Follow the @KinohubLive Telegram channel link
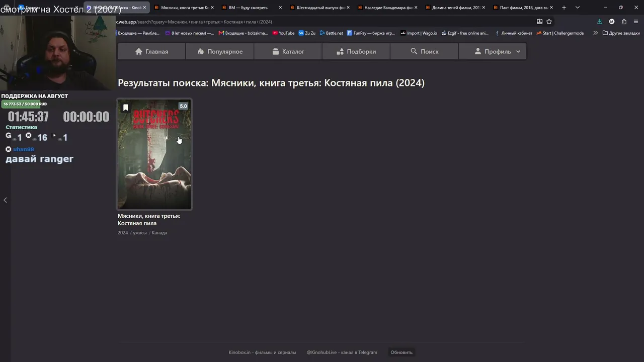The height and width of the screenshot is (362, 644). click(342, 352)
